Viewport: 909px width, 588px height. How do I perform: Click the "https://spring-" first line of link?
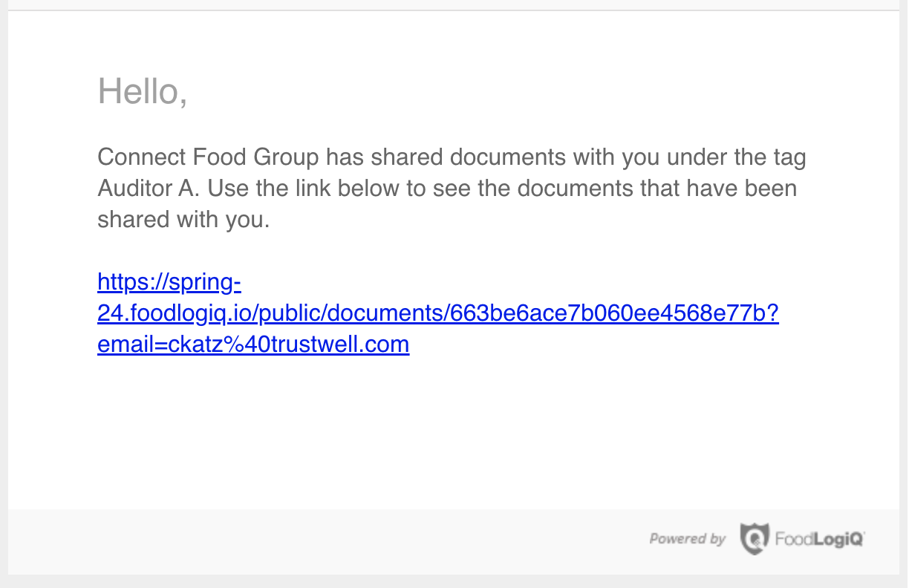(x=169, y=283)
